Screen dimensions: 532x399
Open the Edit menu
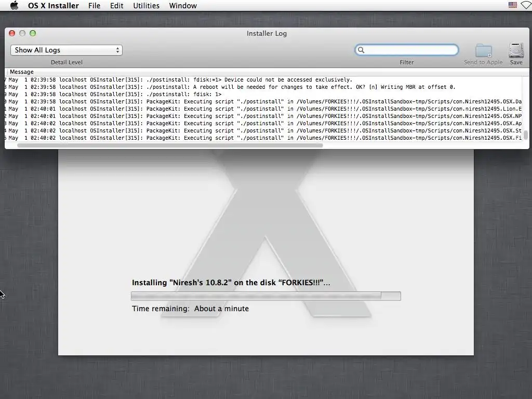pyautogui.click(x=116, y=6)
